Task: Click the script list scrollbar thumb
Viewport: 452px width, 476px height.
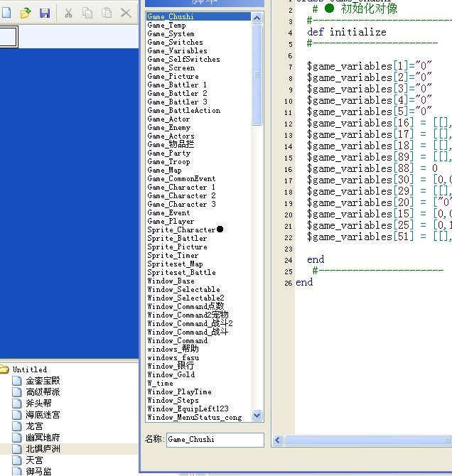Action: pos(257,75)
